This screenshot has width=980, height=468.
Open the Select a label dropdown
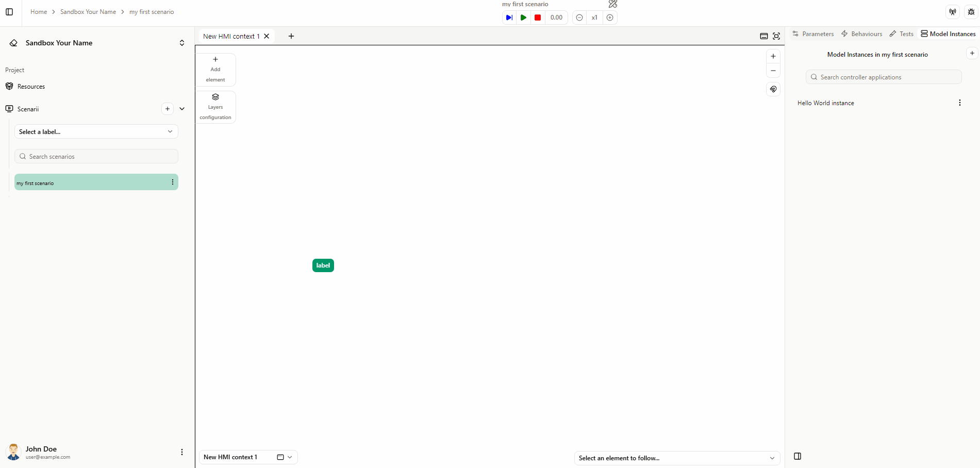[96, 131]
